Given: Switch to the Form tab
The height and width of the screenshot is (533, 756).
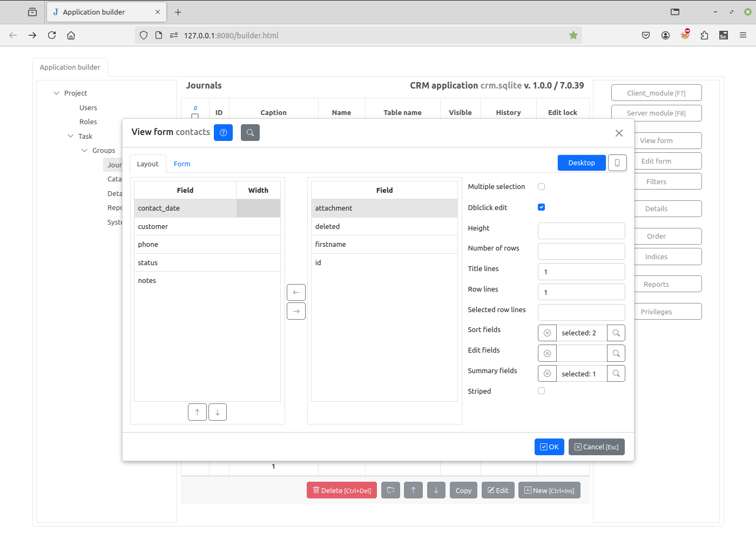Looking at the screenshot, I should tap(182, 164).
